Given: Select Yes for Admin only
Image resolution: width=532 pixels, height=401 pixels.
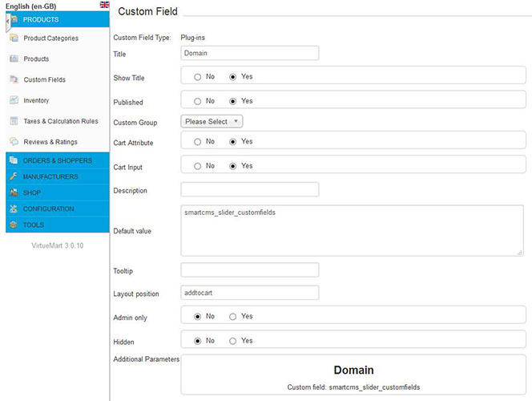Looking at the screenshot, I should [233, 317].
